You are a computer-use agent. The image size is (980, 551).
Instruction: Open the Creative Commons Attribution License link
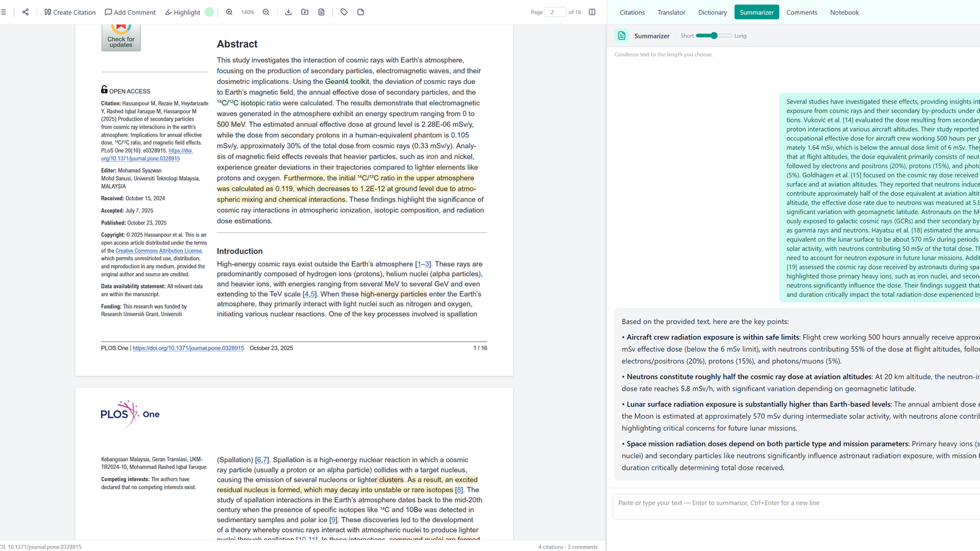159,250
